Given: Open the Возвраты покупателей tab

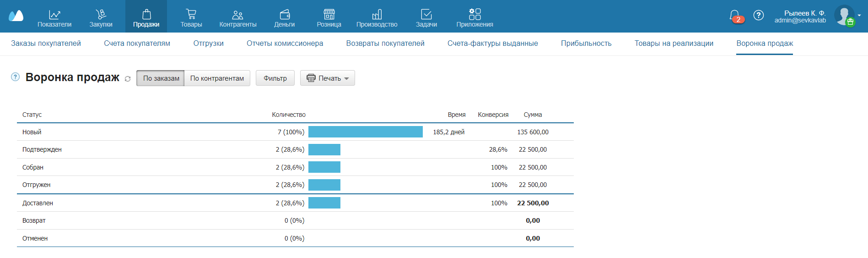Looking at the screenshot, I should point(385,43).
